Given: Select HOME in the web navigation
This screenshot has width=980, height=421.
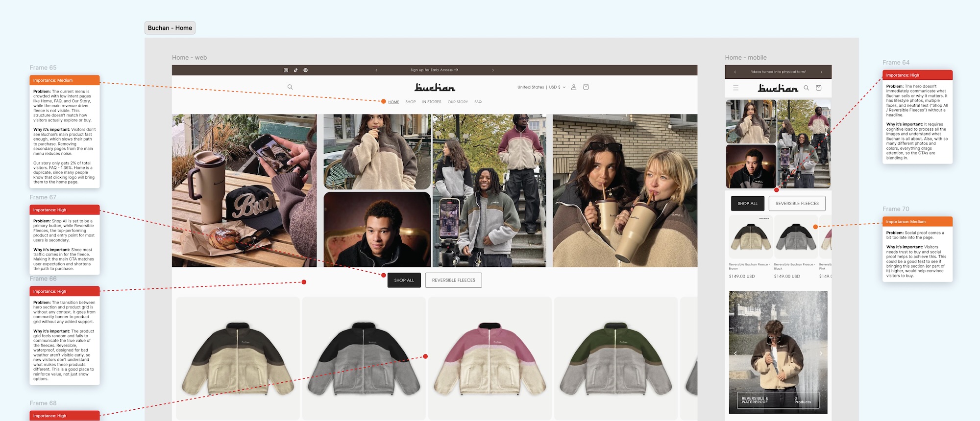Looking at the screenshot, I should (x=393, y=102).
